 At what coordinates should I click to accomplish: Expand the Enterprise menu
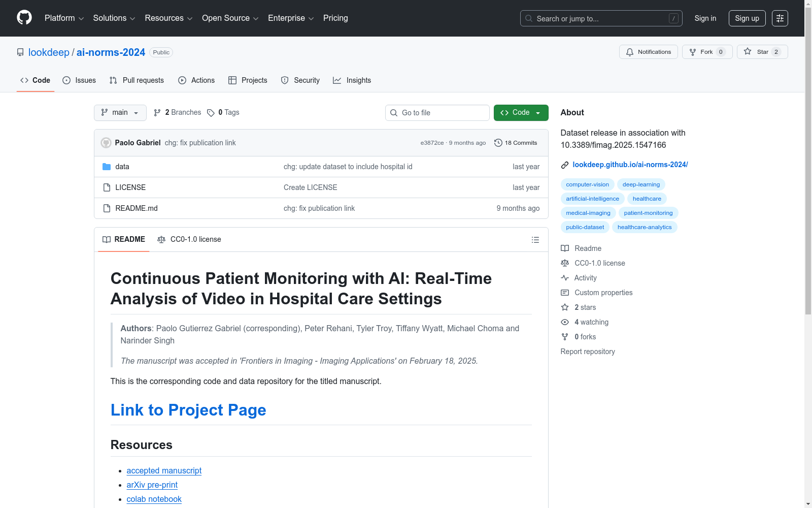[x=291, y=18]
